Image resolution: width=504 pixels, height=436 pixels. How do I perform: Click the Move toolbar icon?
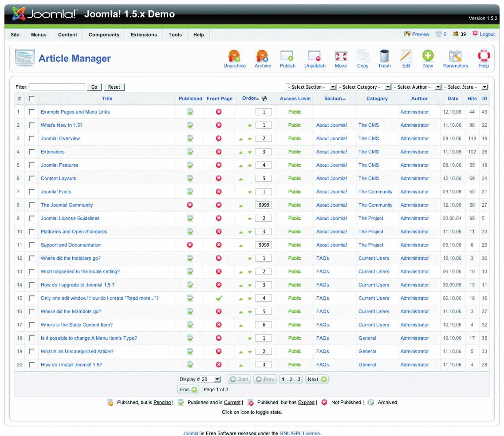(340, 56)
